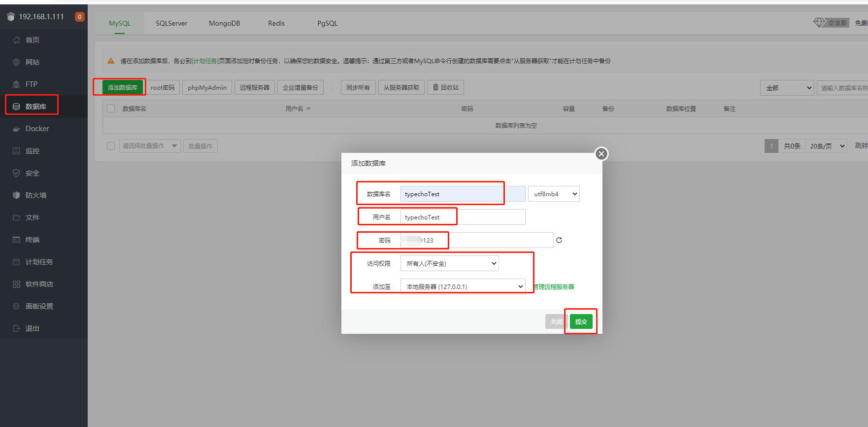Image resolution: width=868 pixels, height=427 pixels.
Task: Open the 请选择批量操作 dropdown
Action: (150, 146)
